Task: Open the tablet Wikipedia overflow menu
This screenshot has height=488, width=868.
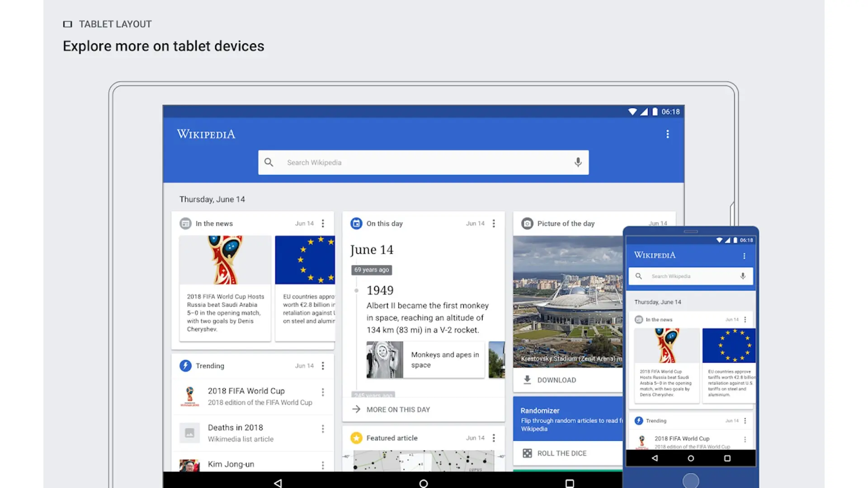Action: click(x=667, y=134)
